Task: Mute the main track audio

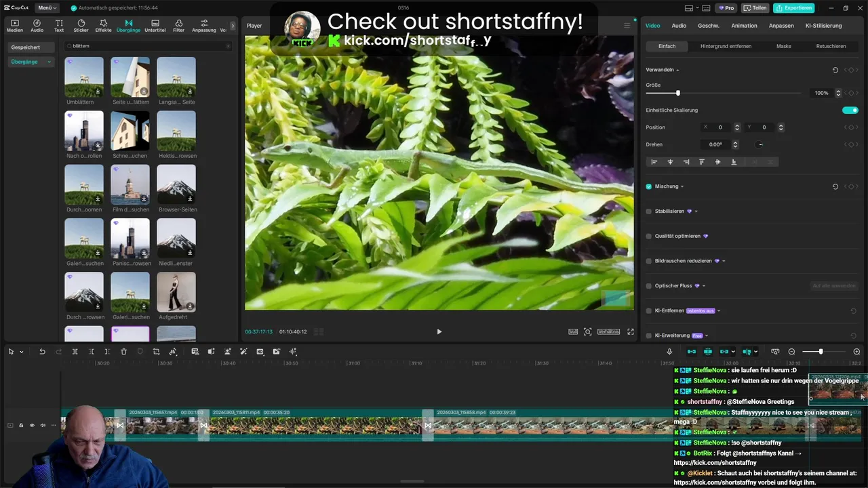Action: [x=43, y=426]
